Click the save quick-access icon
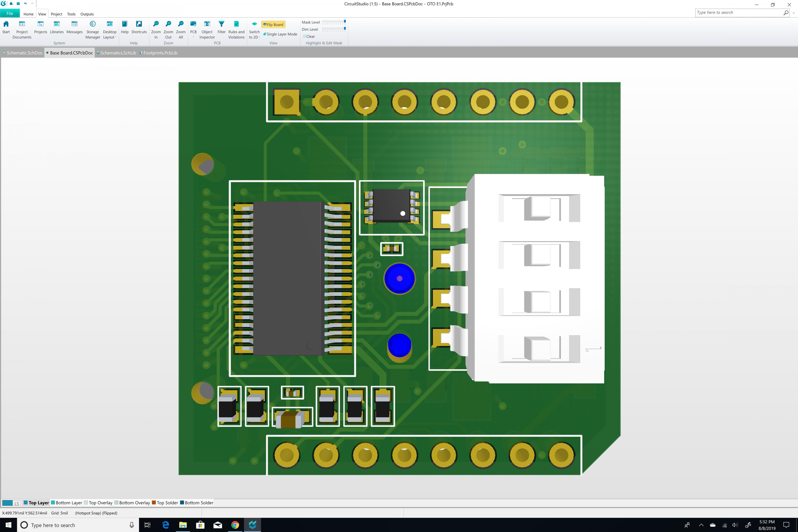 tap(18, 4)
